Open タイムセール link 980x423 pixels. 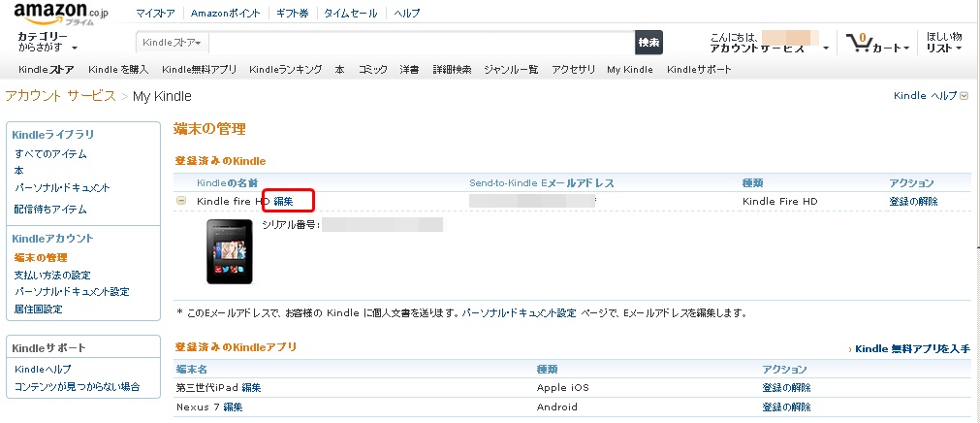350,13
